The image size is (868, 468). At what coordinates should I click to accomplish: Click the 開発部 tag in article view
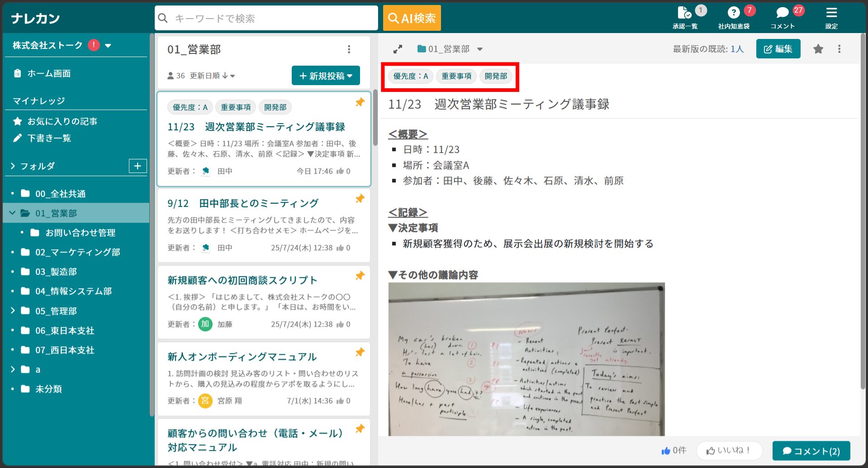pos(496,76)
